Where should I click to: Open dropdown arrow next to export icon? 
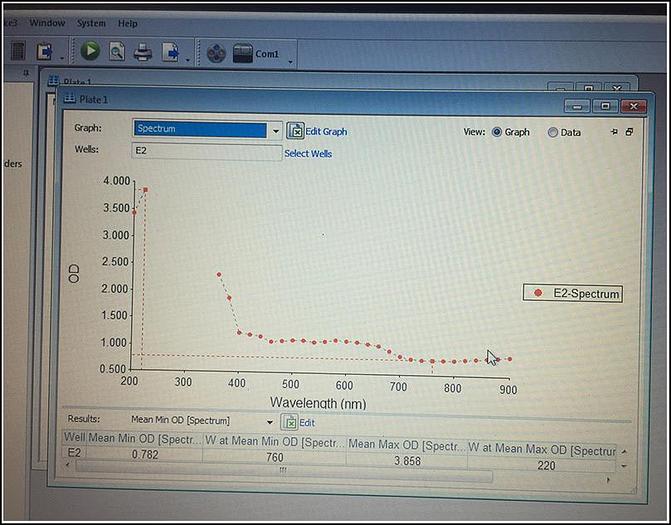click(187, 61)
